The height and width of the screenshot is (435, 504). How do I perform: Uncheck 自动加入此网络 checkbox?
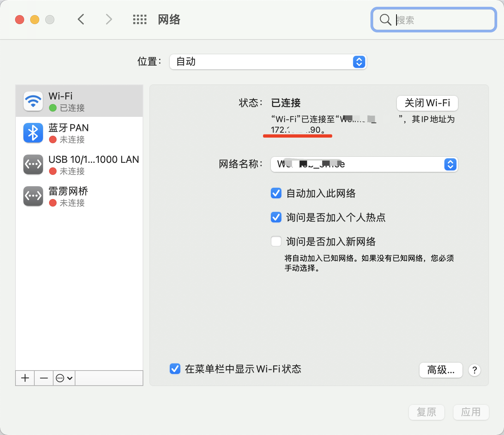point(276,193)
